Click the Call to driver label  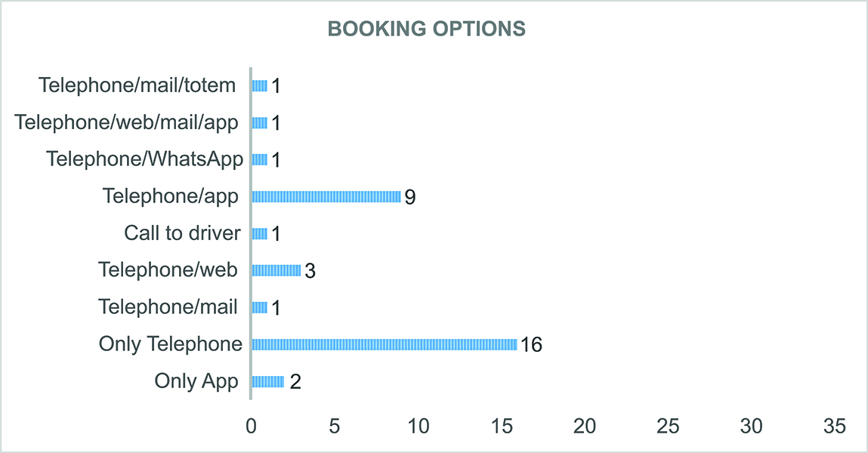point(182,233)
